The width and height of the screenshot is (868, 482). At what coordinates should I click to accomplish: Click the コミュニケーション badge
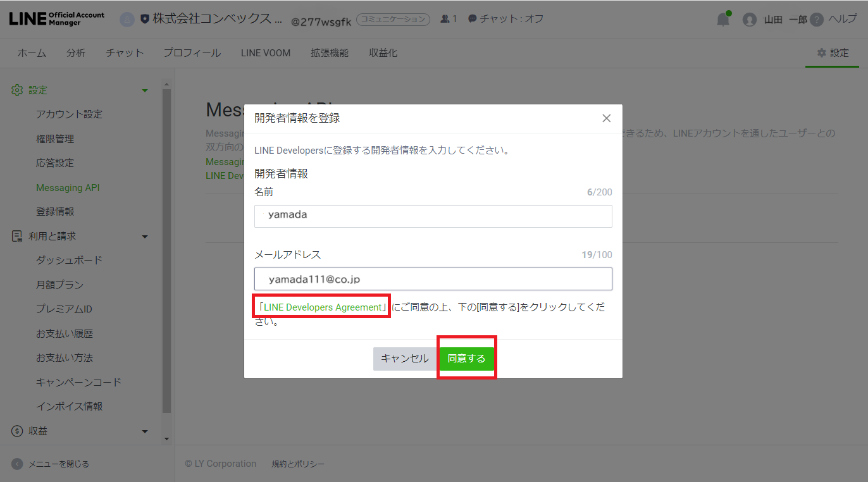393,20
